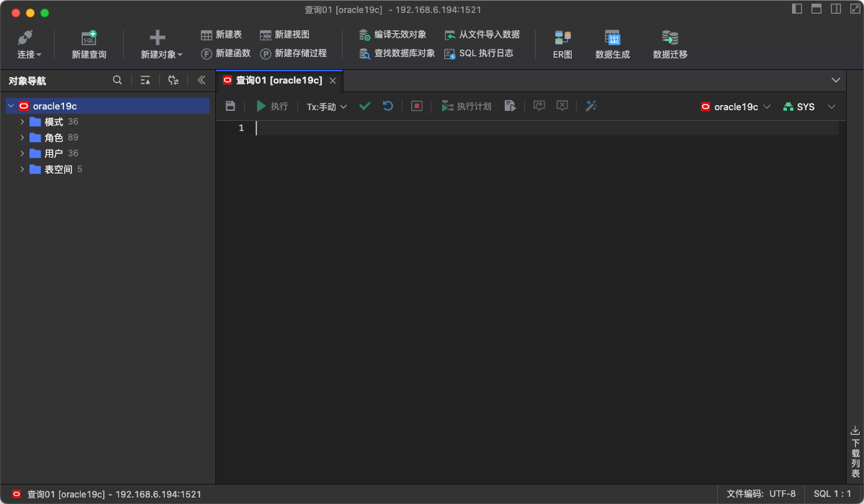Screen dimensions: 864x504
Task: Collapse the navigator panel with the « icon
Action: 202,80
